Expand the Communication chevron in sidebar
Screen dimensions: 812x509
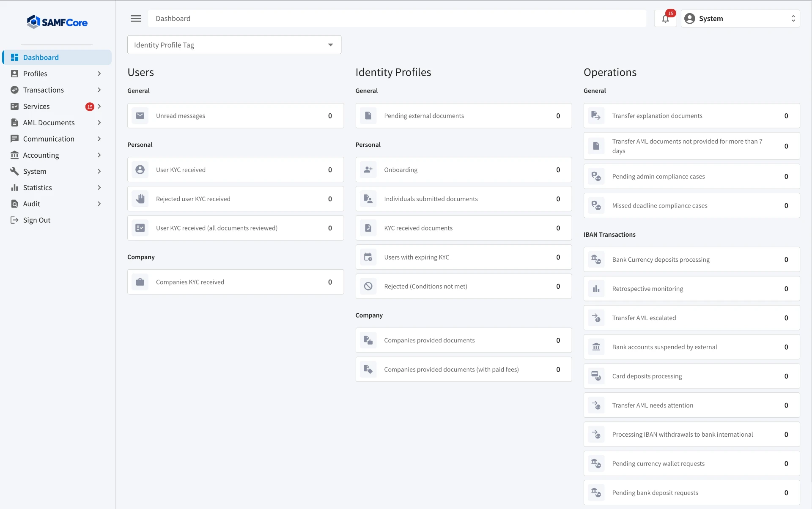(99, 139)
